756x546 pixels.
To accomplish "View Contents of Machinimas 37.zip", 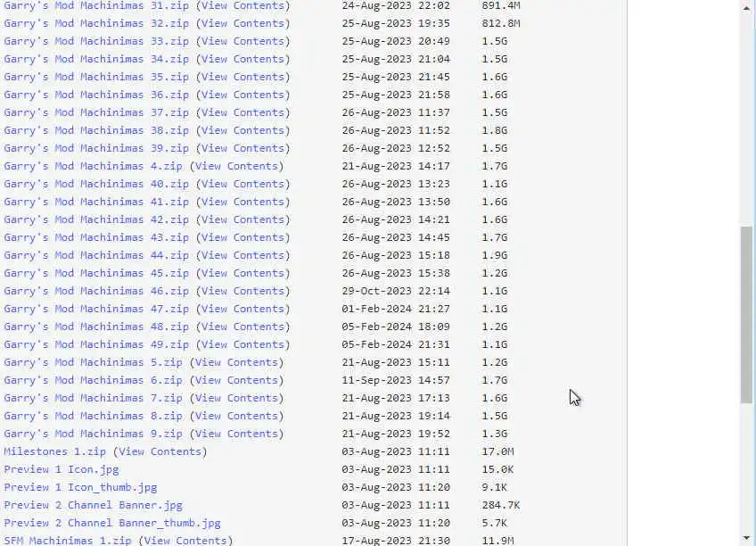I will coord(243,113).
